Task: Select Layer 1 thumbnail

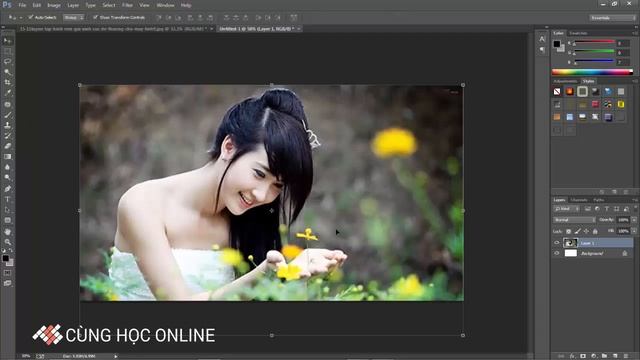Action: (570, 243)
